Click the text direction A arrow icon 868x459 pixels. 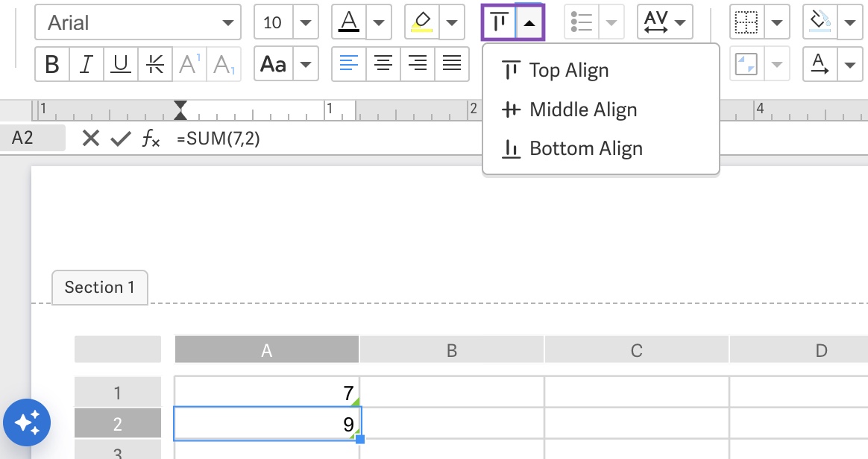(x=820, y=64)
